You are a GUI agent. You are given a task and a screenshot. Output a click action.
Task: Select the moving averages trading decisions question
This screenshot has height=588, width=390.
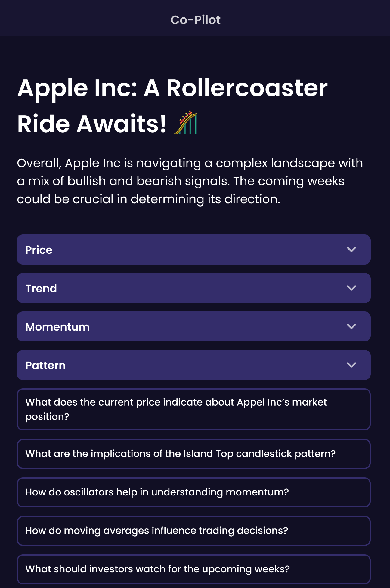(194, 531)
